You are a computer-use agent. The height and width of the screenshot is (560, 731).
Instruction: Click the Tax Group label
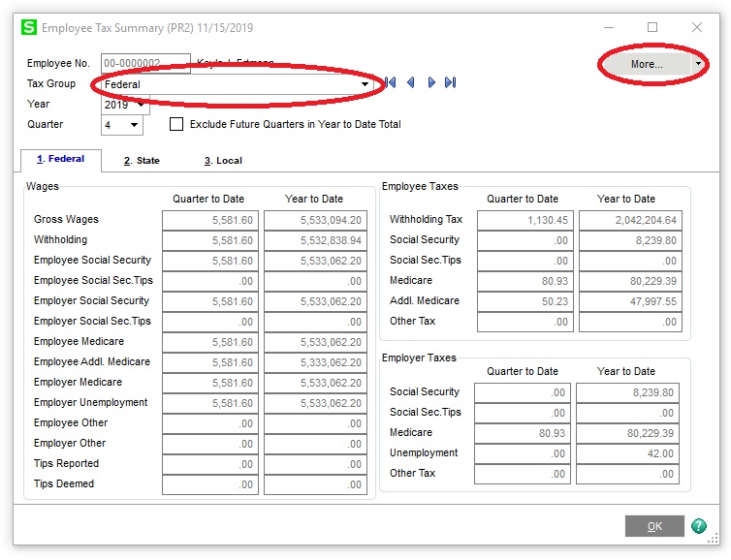click(x=51, y=83)
